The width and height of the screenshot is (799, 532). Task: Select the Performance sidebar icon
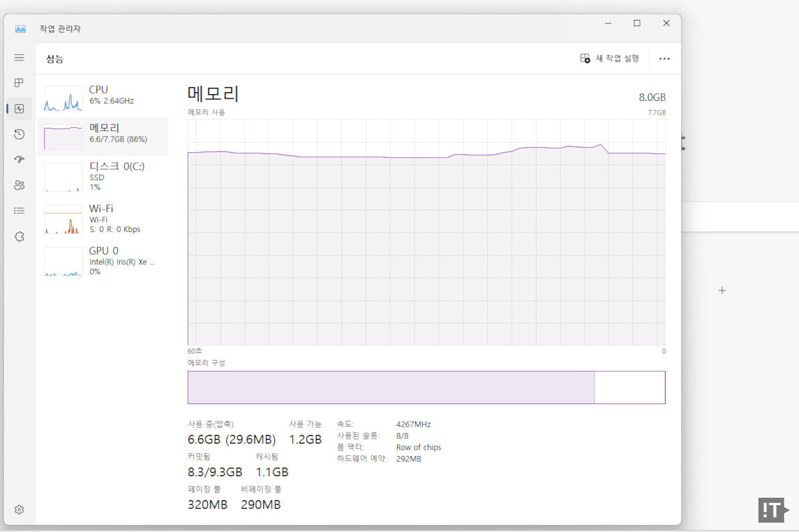pyautogui.click(x=19, y=109)
